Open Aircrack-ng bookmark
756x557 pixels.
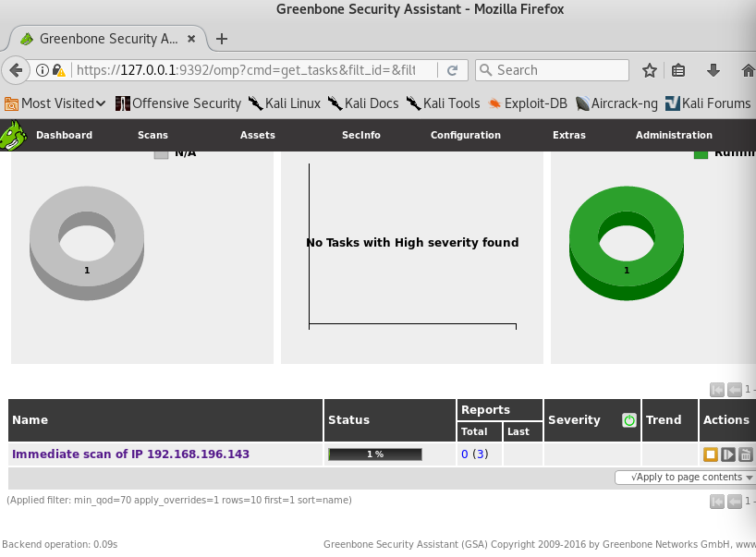click(616, 103)
